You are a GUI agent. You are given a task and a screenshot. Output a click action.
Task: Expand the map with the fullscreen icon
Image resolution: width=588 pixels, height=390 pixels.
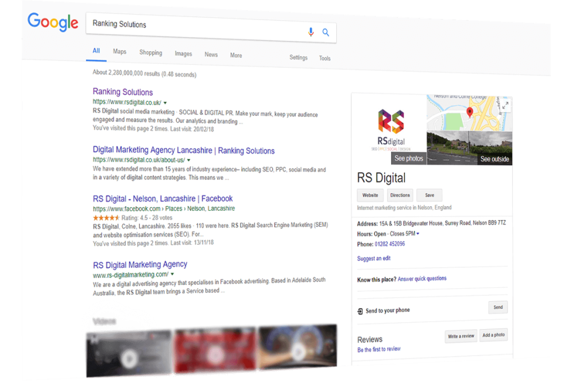click(505, 105)
